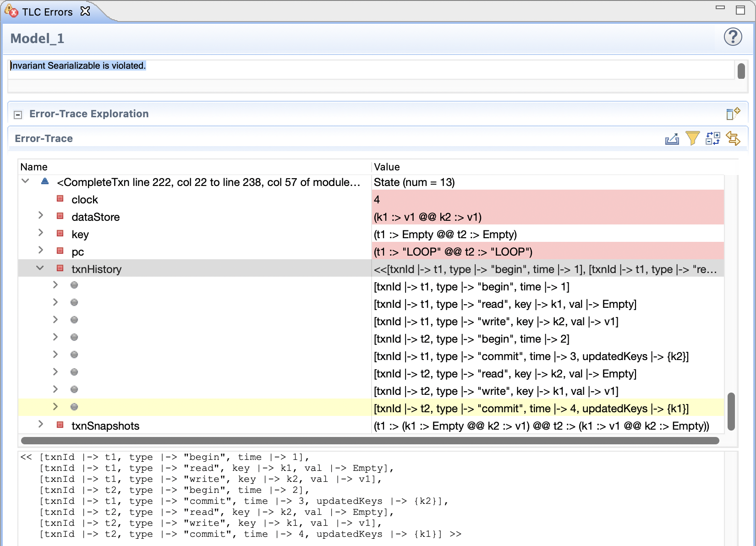Click the gray dot of t1 commit record
This screenshot has width=756, height=546.
pos(74,355)
